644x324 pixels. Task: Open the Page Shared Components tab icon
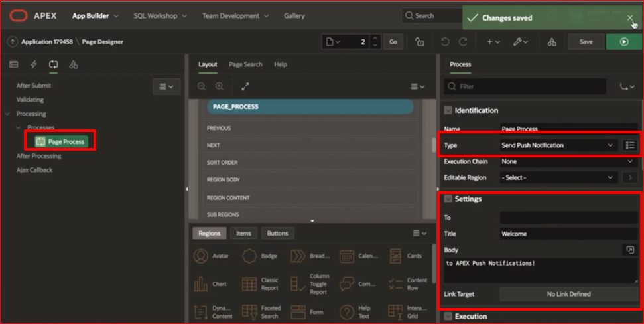74,64
